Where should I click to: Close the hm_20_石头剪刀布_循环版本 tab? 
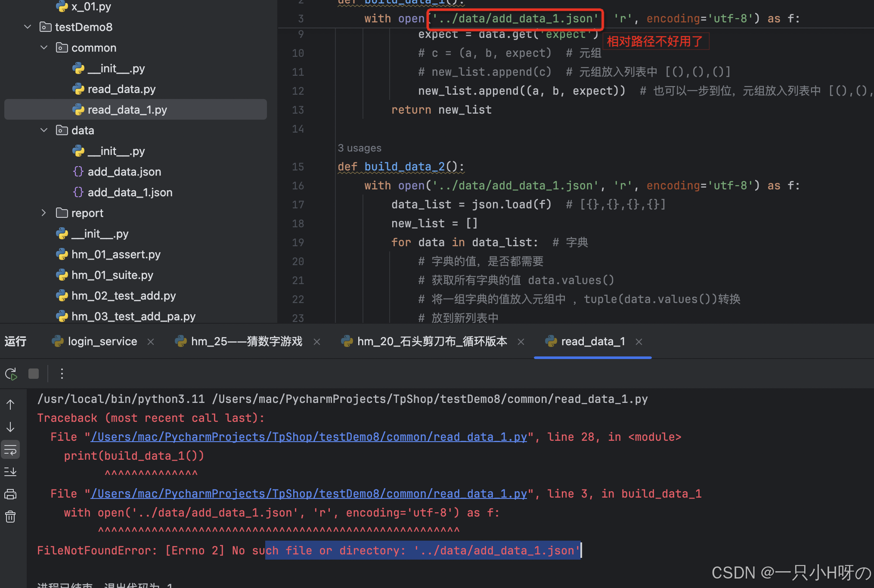(521, 341)
